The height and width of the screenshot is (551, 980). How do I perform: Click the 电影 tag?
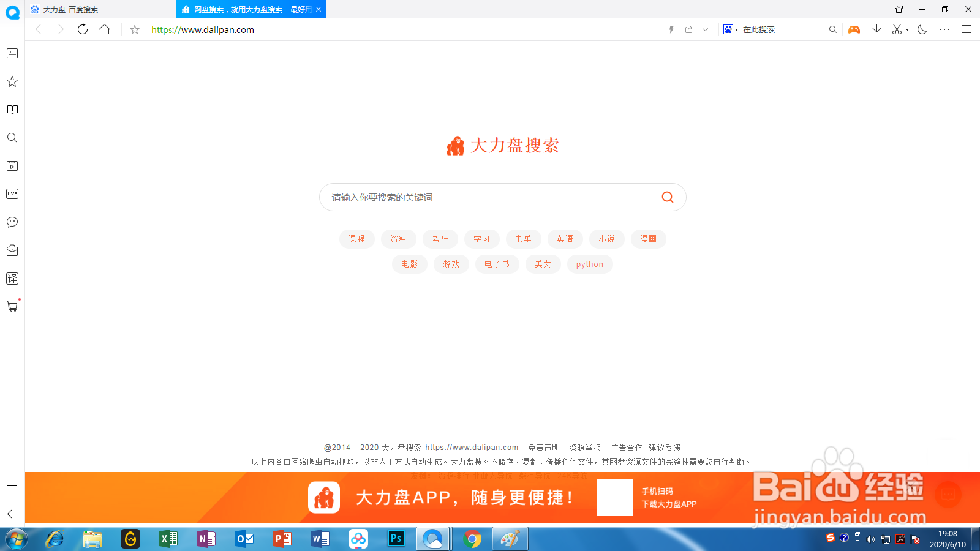pyautogui.click(x=409, y=264)
